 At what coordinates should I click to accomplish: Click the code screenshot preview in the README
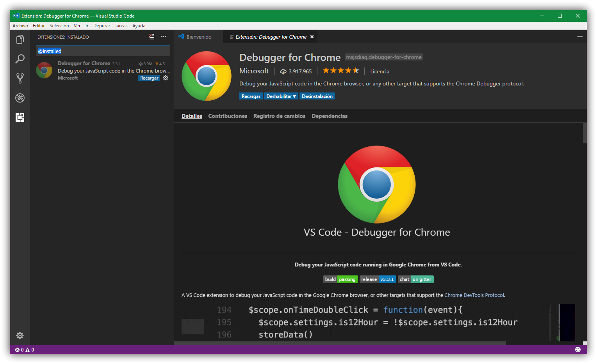click(x=378, y=323)
